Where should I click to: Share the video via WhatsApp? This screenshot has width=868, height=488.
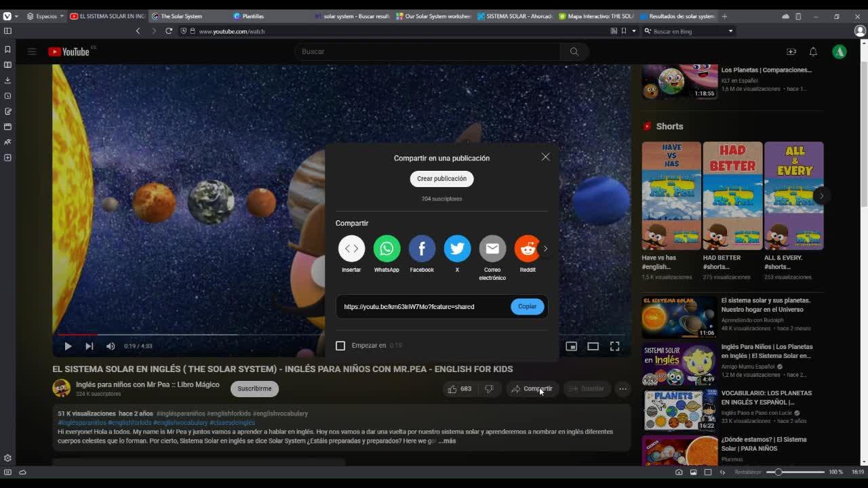387,249
